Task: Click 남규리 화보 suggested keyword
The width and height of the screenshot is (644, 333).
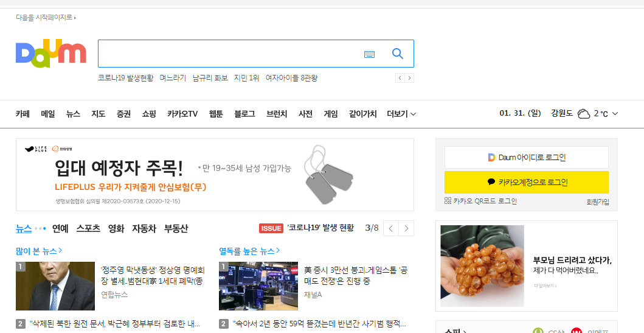Action: coord(210,78)
